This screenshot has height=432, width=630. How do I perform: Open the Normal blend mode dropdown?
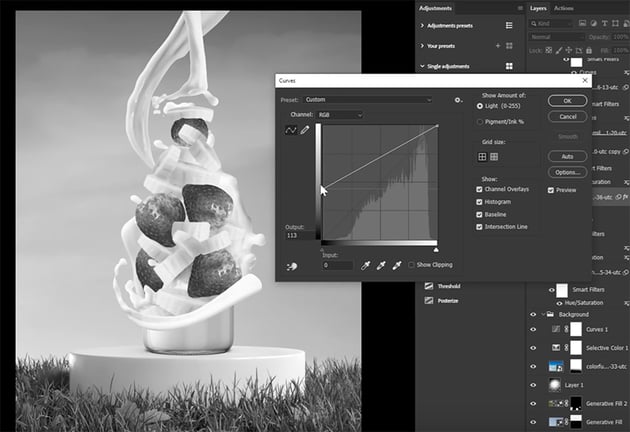[x=556, y=37]
